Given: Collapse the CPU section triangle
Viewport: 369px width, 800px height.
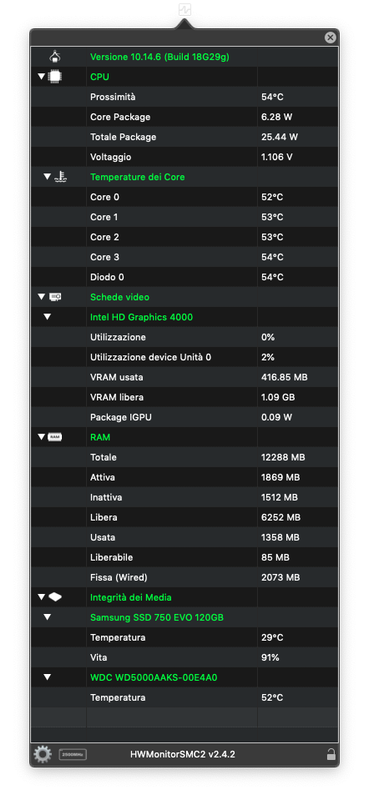Looking at the screenshot, I should pos(41,77).
